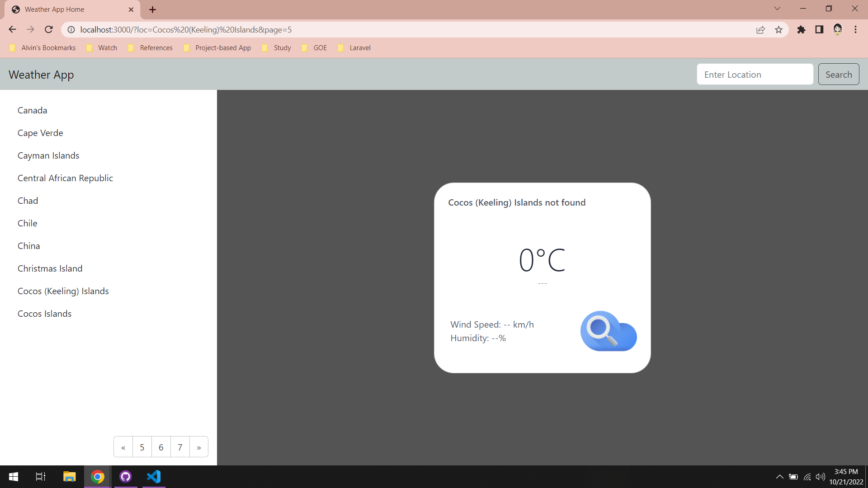Select Cocos Islands from the list
This screenshot has width=868, height=488.
tap(45, 314)
